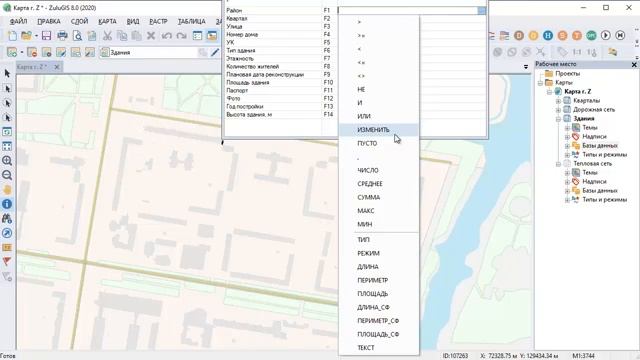Image resolution: width=640 pixels, height=360 pixels.
Task: Select ПЛОЩАДЬ from the dropdown list
Action: pos(378,293)
